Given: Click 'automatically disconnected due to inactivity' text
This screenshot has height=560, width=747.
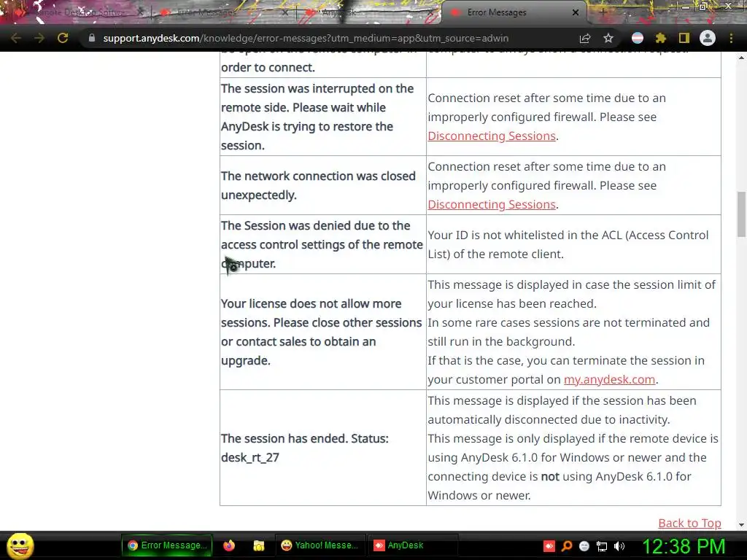Looking at the screenshot, I should click(549, 419).
